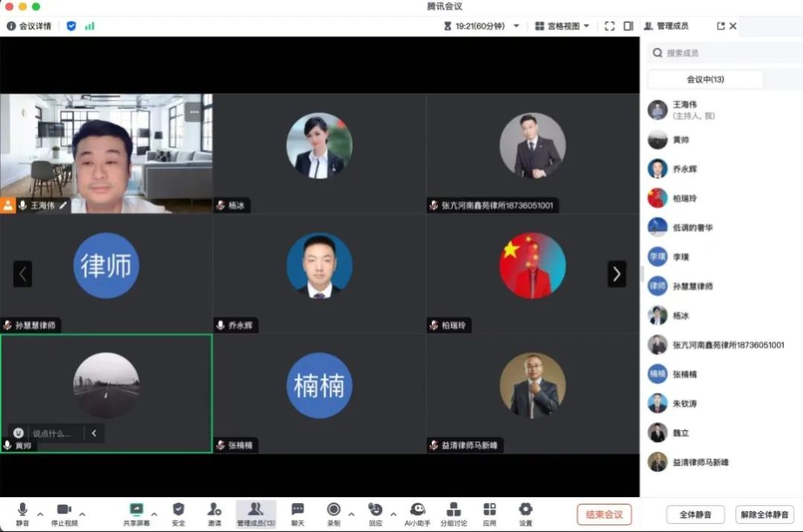Click the 全体静音 mute all button
This screenshot has width=803, height=532.
tap(695, 514)
